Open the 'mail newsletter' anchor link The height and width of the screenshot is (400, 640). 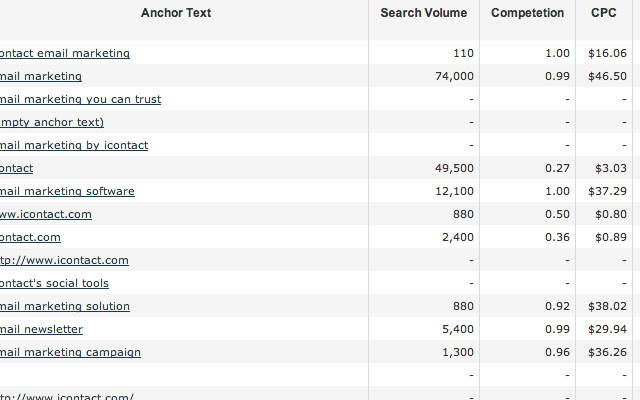41,329
